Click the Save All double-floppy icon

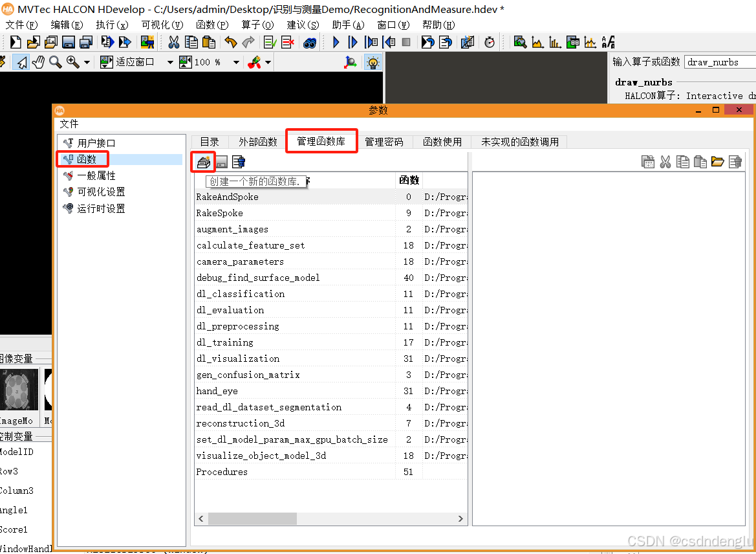[86, 42]
